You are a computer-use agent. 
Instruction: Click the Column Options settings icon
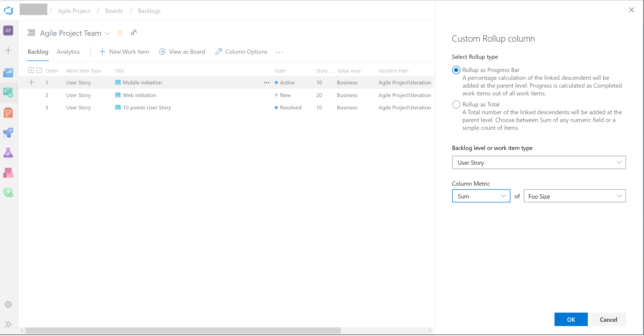pos(218,52)
